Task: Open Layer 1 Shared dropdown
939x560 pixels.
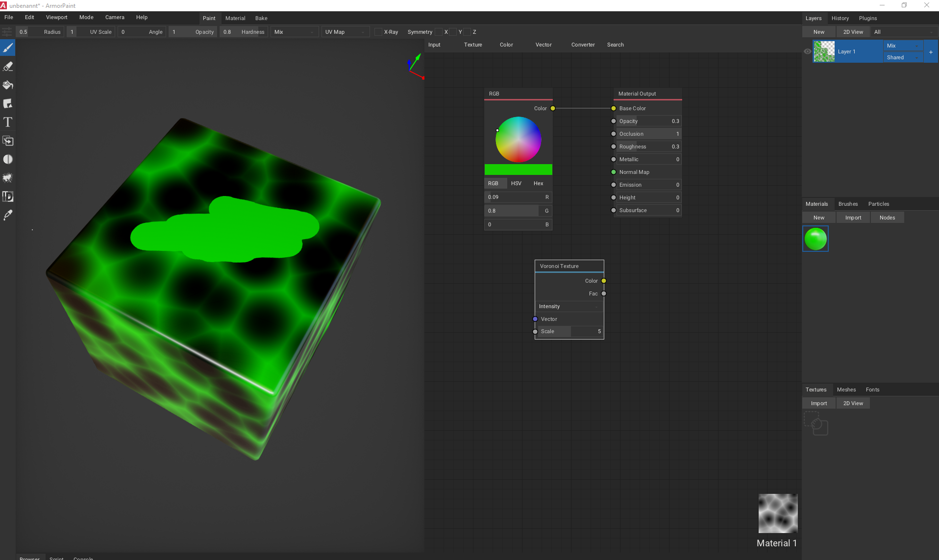Action: 903,57
